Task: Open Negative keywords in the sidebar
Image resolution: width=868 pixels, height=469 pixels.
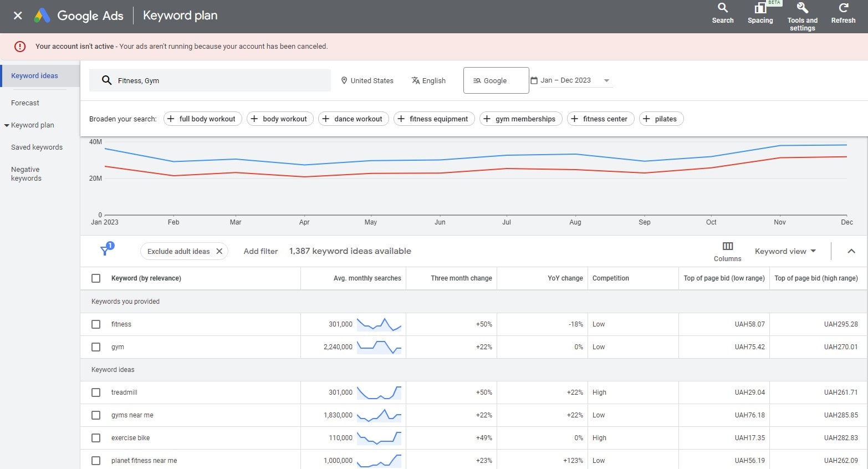Action: (x=26, y=174)
